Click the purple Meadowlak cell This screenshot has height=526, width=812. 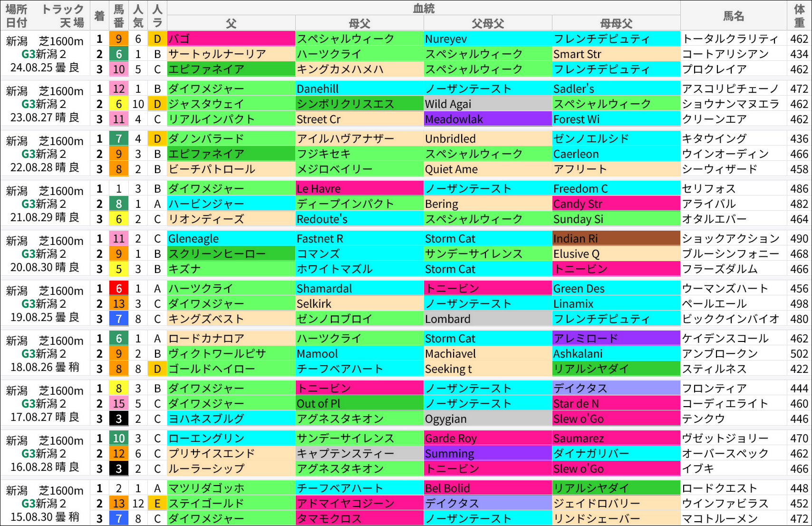487,119
